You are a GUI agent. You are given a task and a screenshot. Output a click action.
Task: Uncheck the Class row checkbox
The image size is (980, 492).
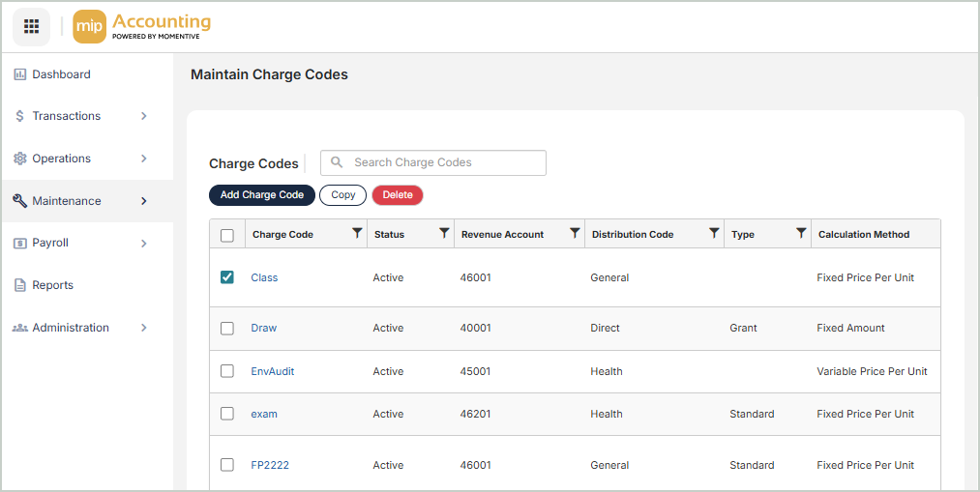coord(227,277)
